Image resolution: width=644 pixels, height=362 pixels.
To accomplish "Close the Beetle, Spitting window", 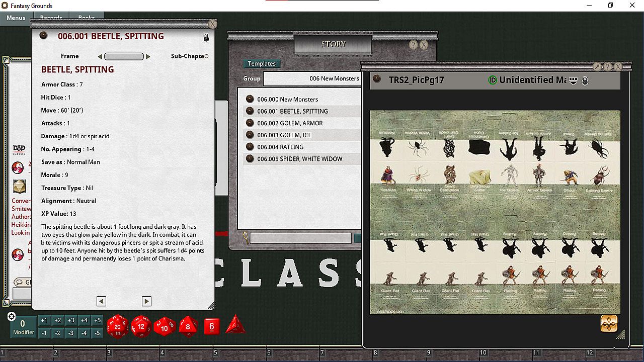I will point(213,24).
